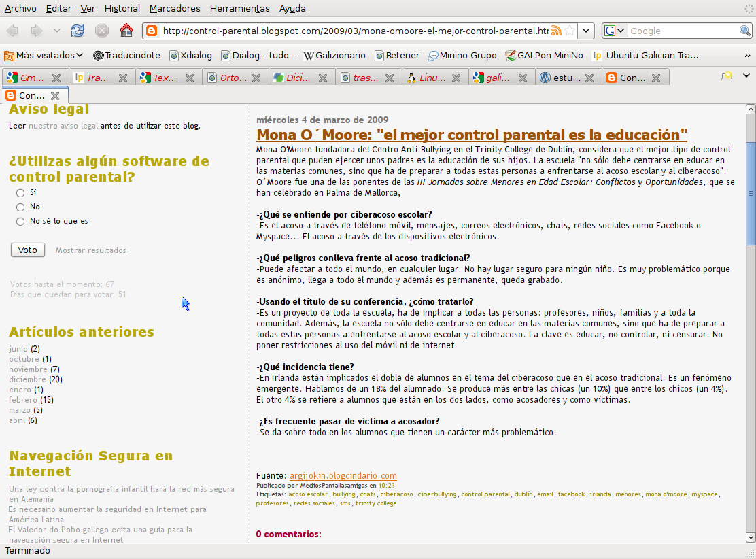Bookmark this page with the star icon

pos(570,31)
